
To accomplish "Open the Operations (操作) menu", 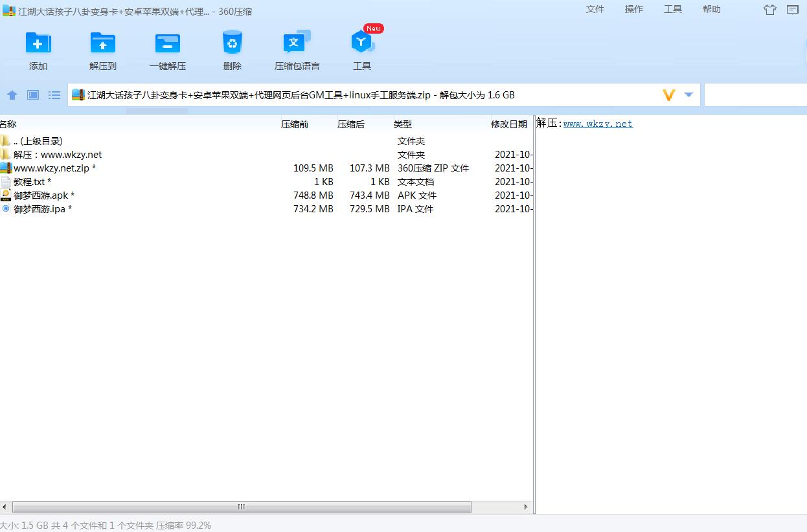I will (x=633, y=9).
